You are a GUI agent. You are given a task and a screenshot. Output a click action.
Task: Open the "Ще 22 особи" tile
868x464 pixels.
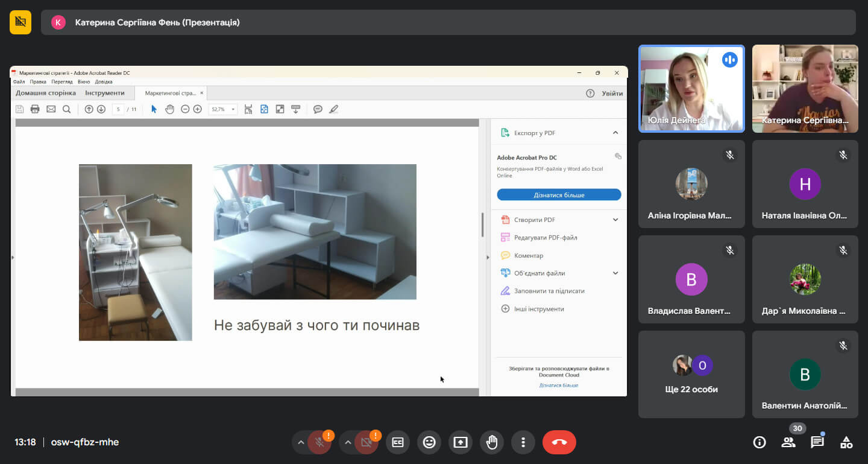pos(691,374)
